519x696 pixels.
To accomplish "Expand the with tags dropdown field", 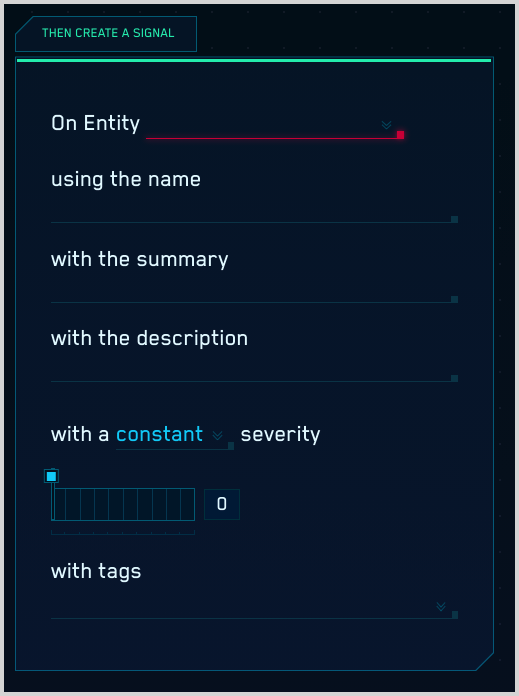I will pos(254,606).
